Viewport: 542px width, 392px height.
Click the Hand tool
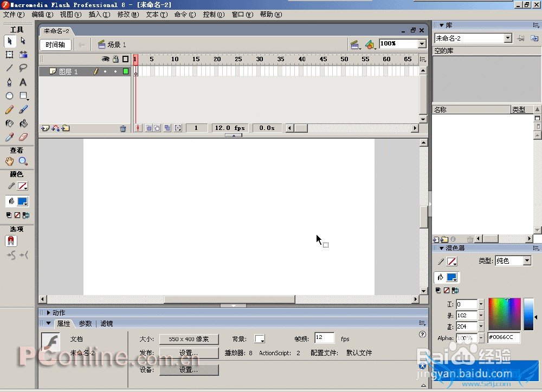coord(9,161)
